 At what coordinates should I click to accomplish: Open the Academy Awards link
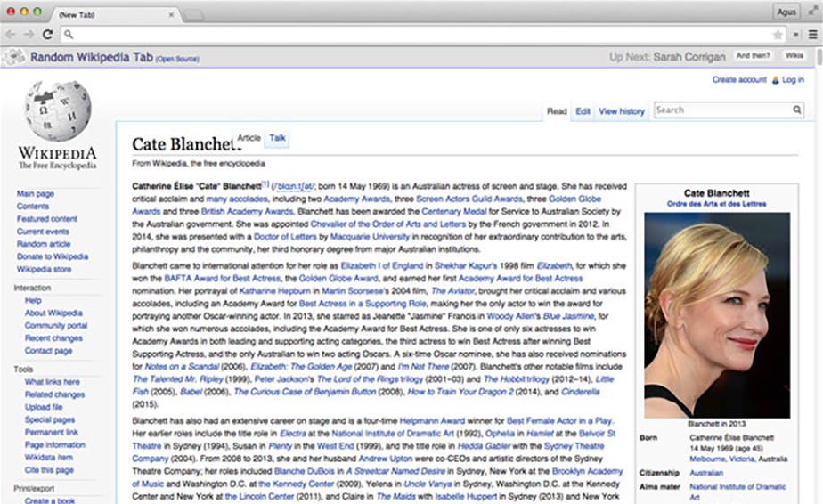click(x=356, y=199)
